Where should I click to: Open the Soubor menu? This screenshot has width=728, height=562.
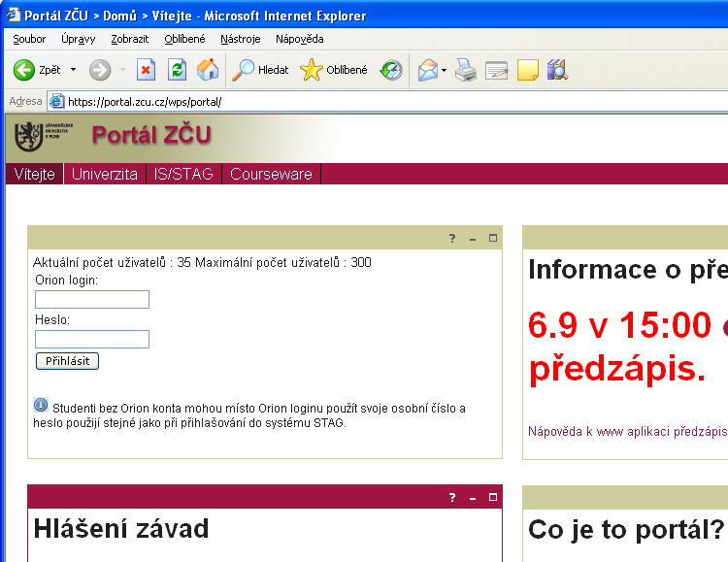tap(29, 39)
